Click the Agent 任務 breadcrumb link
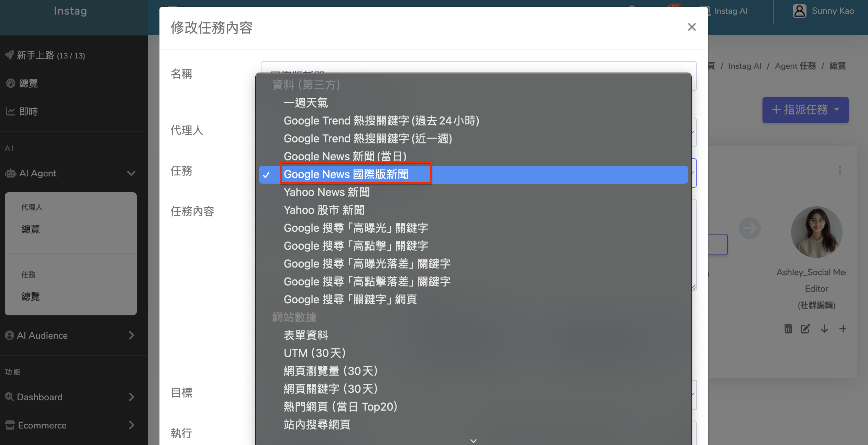Viewport: 868px width, 445px height. click(795, 66)
